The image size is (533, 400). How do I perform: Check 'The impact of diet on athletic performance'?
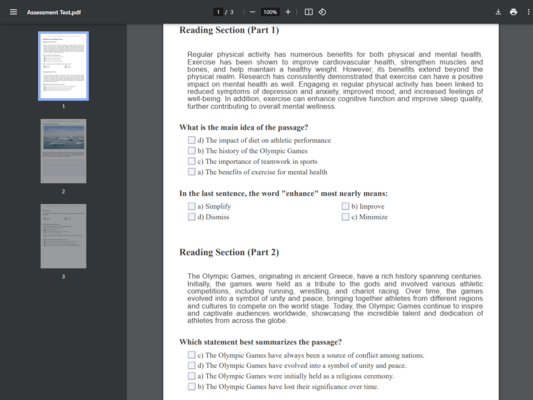pos(192,140)
